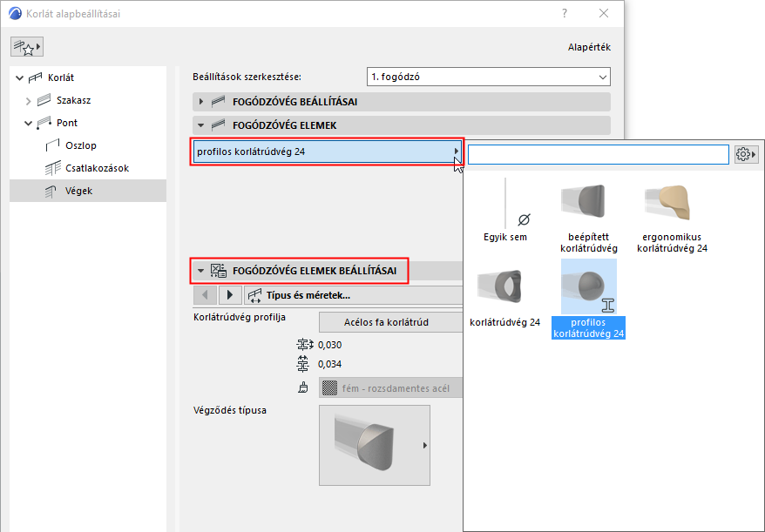Click the 0,034 height value
The image size is (765, 532).
(x=330, y=364)
